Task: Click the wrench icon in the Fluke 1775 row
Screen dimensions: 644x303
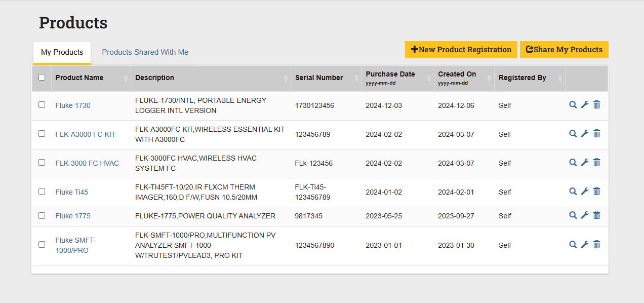Action: coord(584,215)
